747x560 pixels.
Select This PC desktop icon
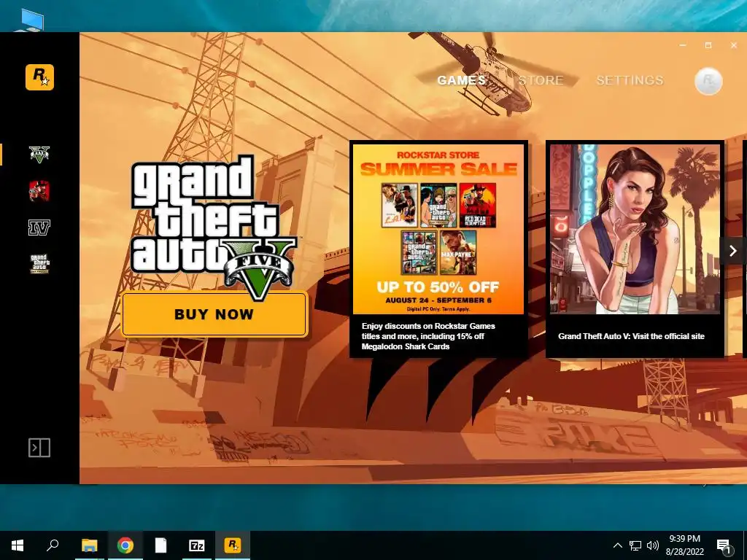(31, 20)
